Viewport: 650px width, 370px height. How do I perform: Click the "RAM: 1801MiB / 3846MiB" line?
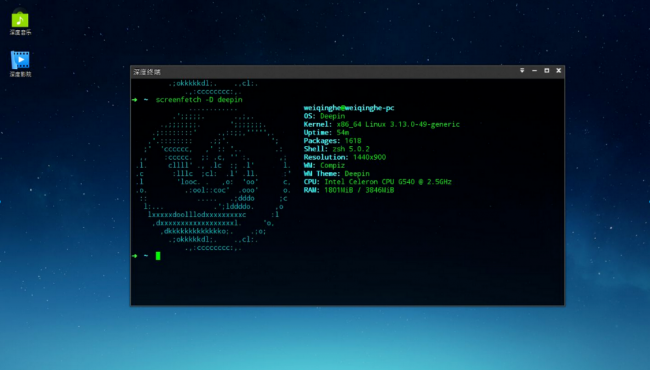pos(349,190)
